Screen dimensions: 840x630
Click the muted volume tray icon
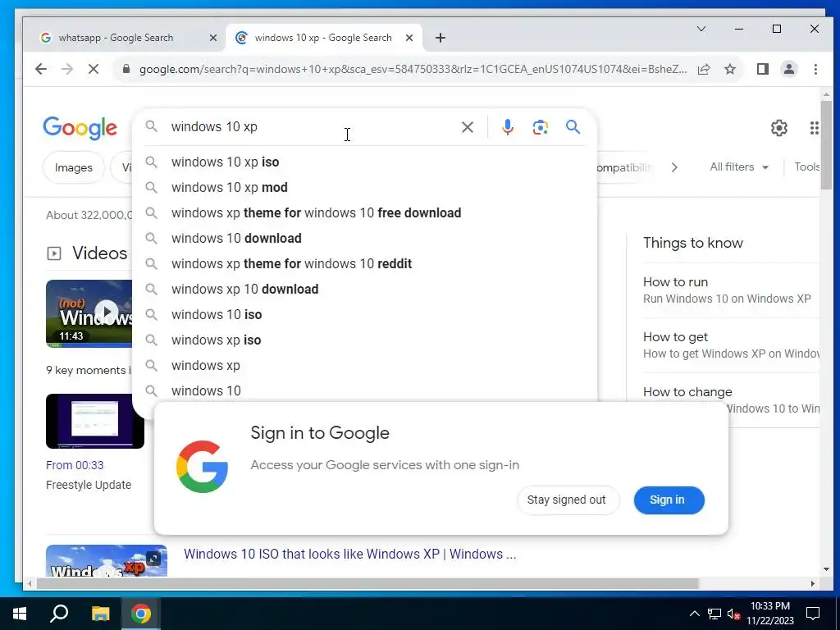(734, 614)
